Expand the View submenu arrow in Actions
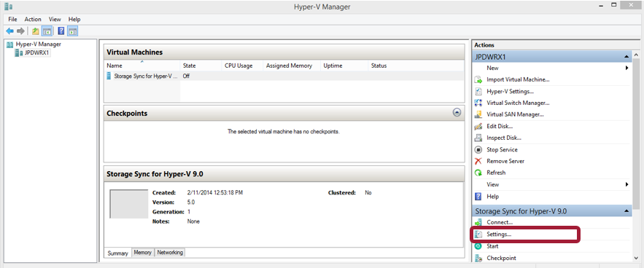Image resolution: width=644 pixels, height=268 pixels. pyautogui.click(x=627, y=184)
